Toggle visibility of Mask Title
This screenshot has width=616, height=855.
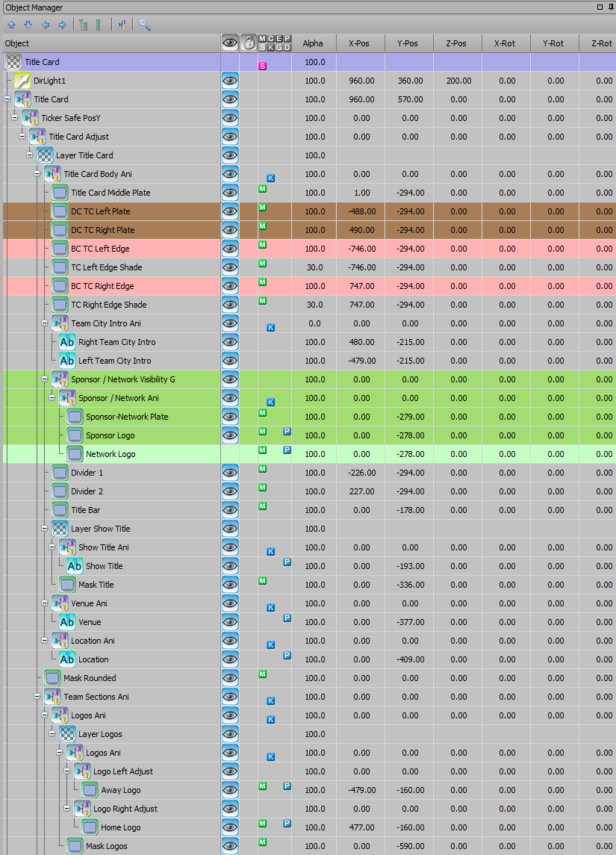coord(230,585)
